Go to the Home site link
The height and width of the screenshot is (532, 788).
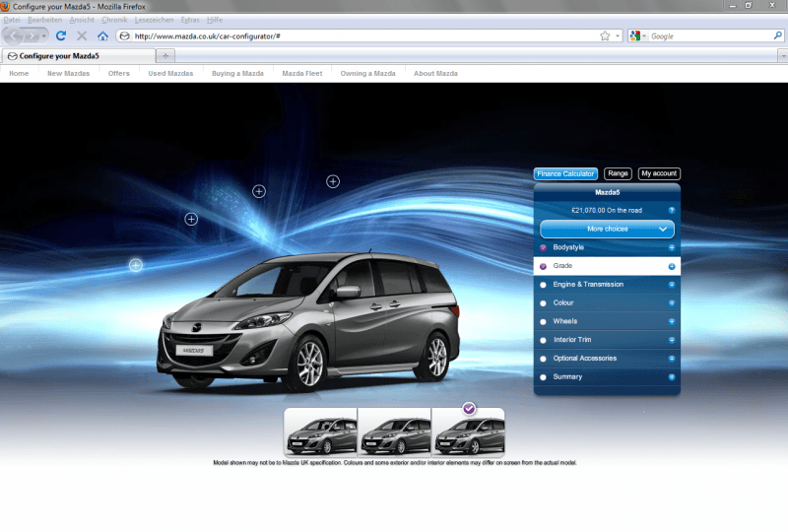[19, 74]
